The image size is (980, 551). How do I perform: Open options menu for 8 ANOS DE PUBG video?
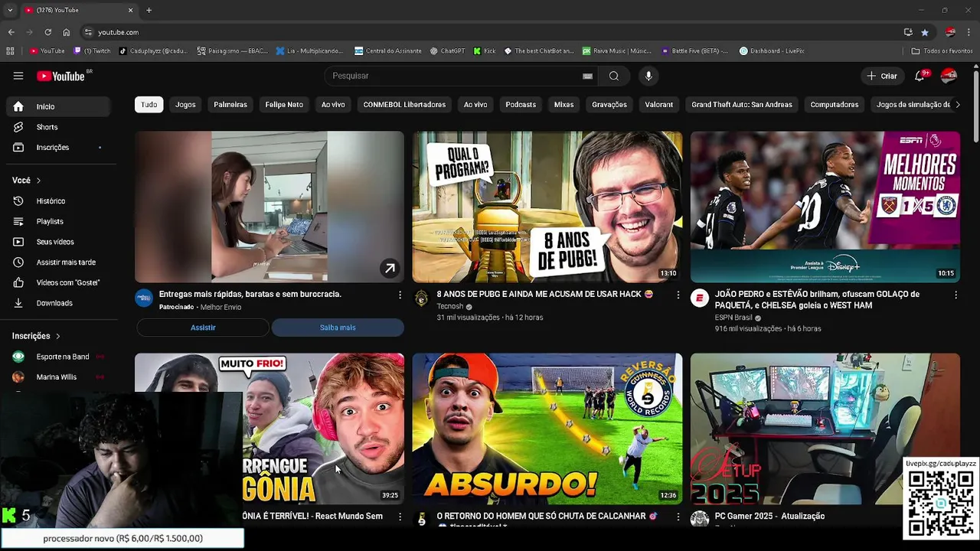[678, 295]
